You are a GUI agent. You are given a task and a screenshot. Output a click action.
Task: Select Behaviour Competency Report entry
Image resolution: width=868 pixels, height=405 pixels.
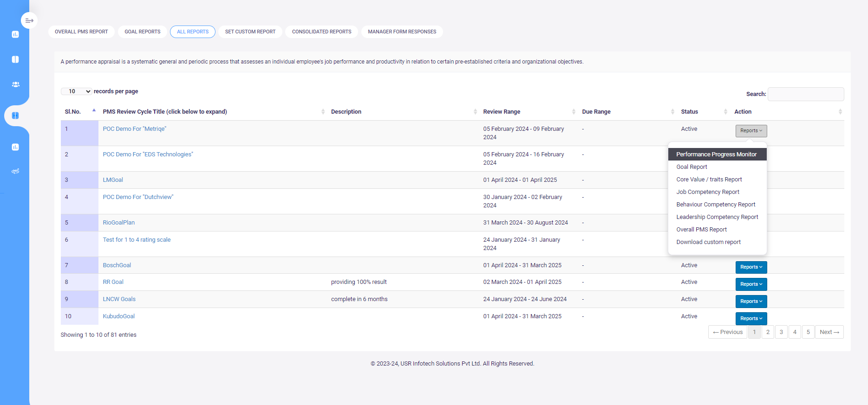[717, 205]
